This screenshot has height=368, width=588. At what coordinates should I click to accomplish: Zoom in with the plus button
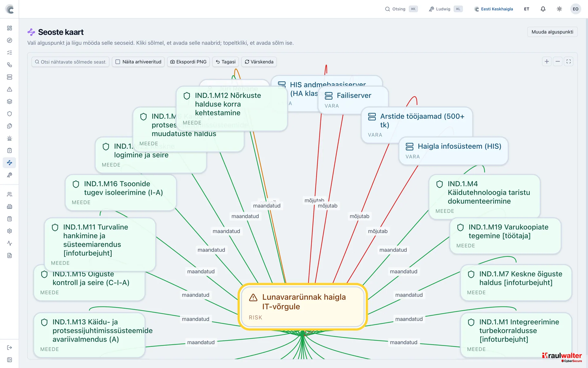point(547,61)
